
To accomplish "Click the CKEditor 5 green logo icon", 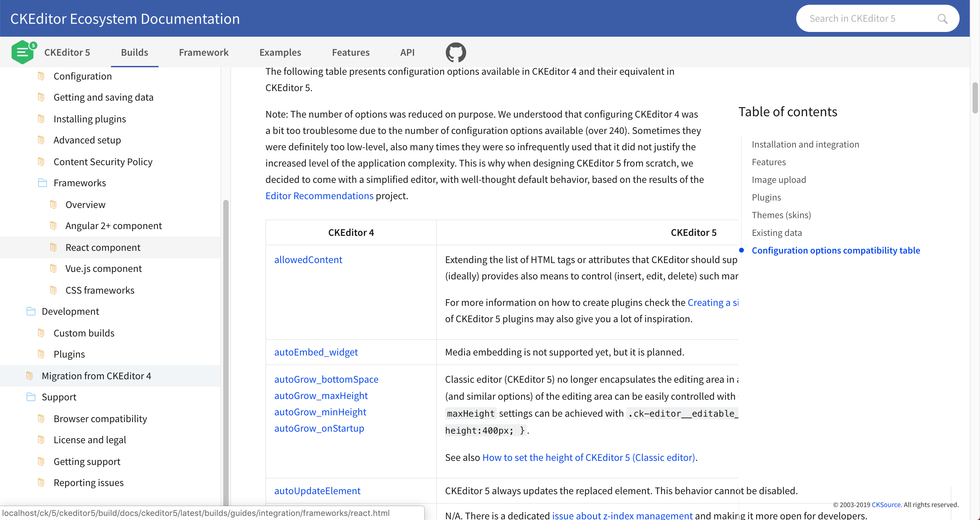I will (x=23, y=52).
